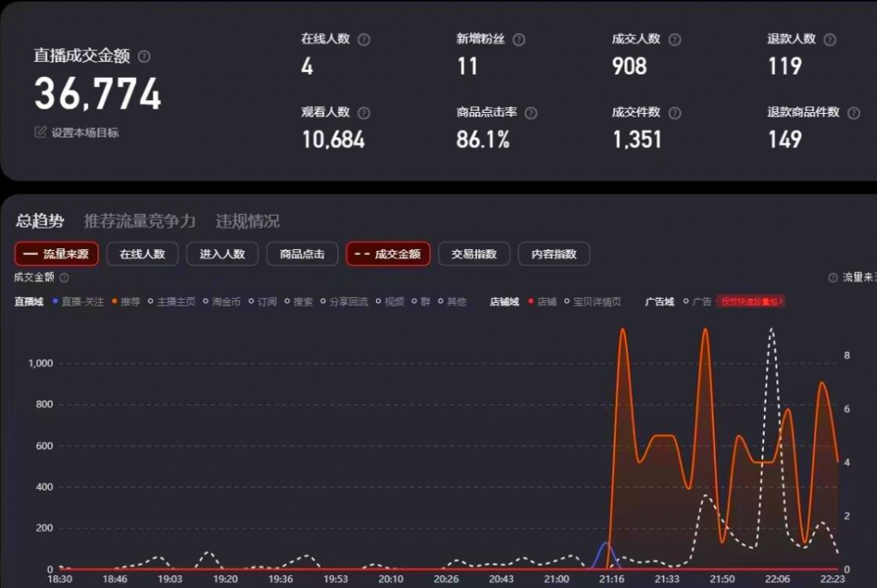Screen dimensions: 877x588
Task: Select the 交易指数 chart button
Action: tap(475, 253)
